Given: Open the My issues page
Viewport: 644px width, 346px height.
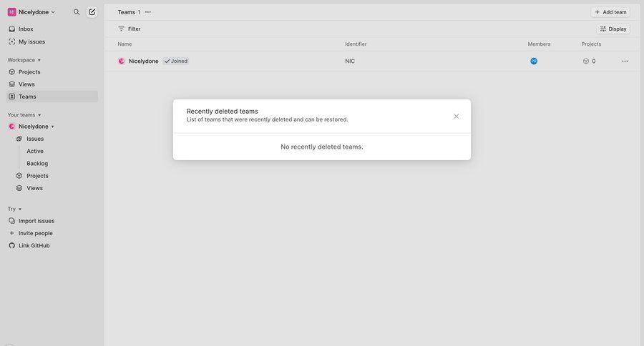Looking at the screenshot, I should click(x=31, y=41).
